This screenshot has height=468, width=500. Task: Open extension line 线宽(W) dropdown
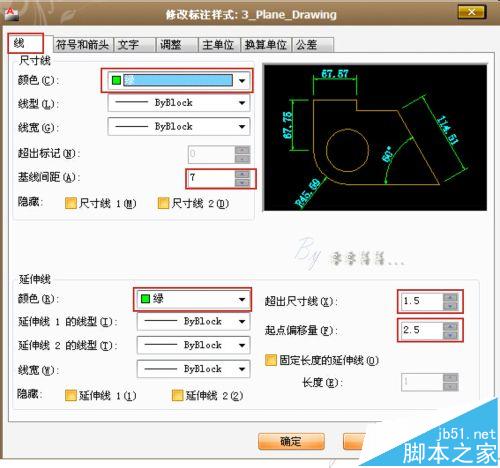tap(193, 369)
